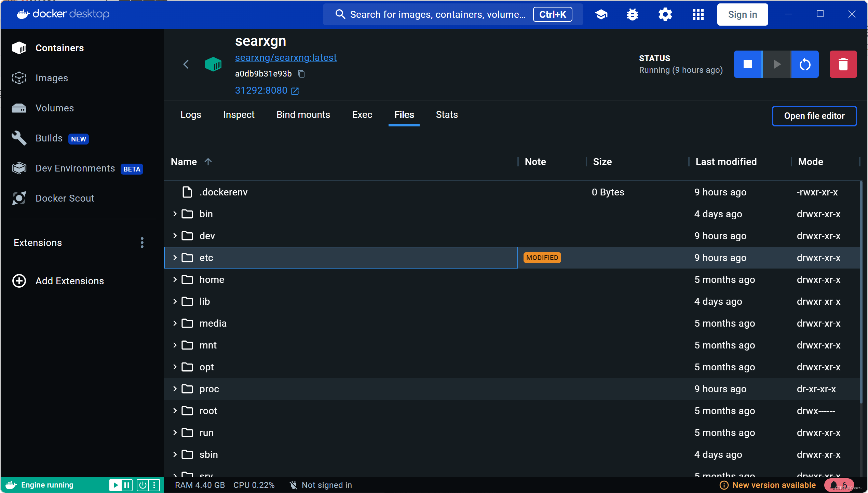Click the Sign in button
Screen dimensions: 868x493
[x=743, y=14]
